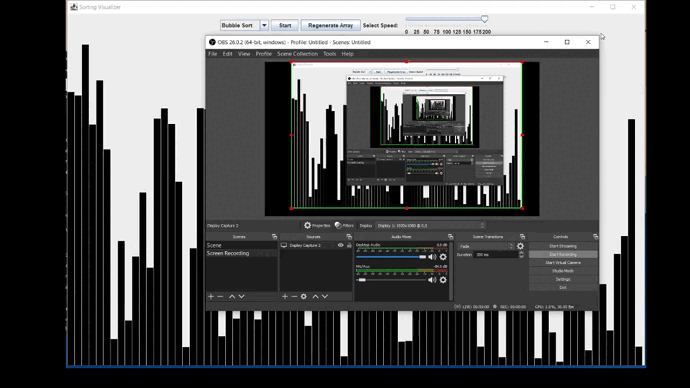Add a new source with plus icon
Image resolution: width=690 pixels, height=388 pixels.
point(285,296)
